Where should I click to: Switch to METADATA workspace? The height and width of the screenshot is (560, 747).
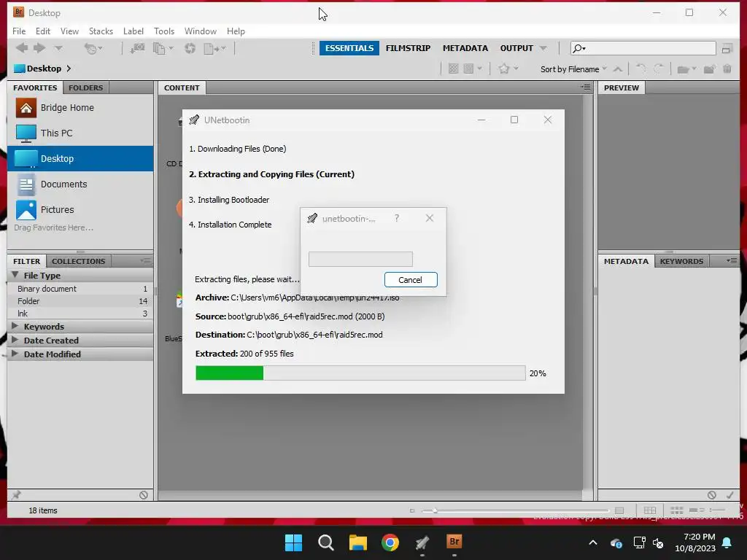point(465,48)
